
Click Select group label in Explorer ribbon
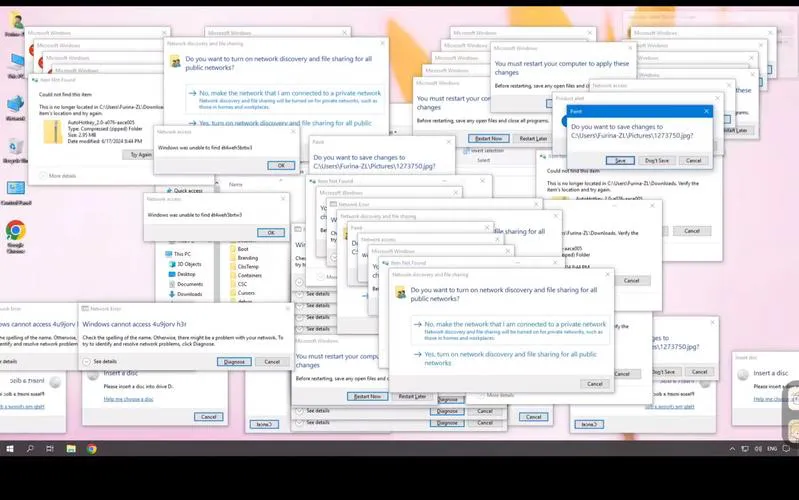(x=484, y=160)
